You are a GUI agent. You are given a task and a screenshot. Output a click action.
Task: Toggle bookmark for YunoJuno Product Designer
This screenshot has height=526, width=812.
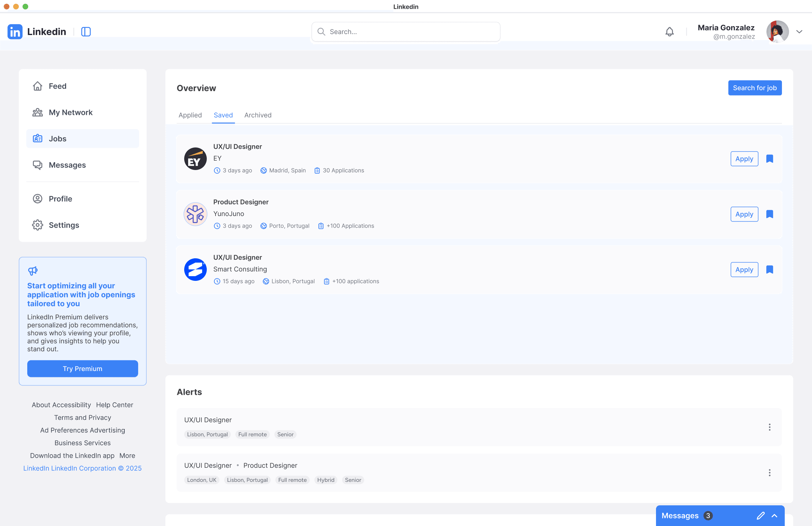pyautogui.click(x=770, y=214)
